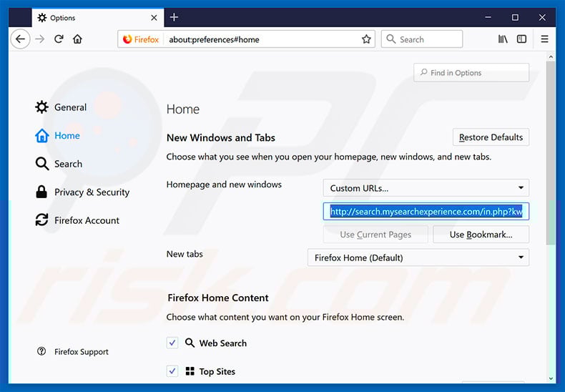Bookmark this page with the star icon
The width and height of the screenshot is (565, 392).
[366, 39]
